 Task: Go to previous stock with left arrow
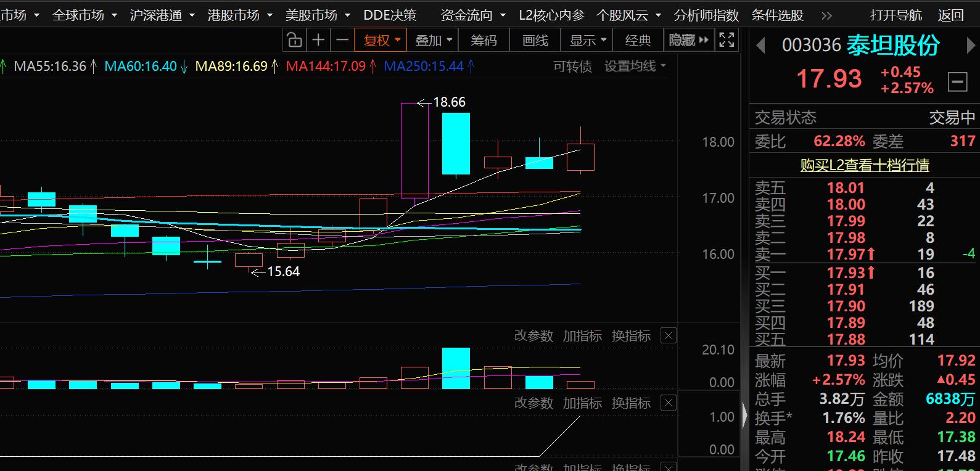coord(760,46)
